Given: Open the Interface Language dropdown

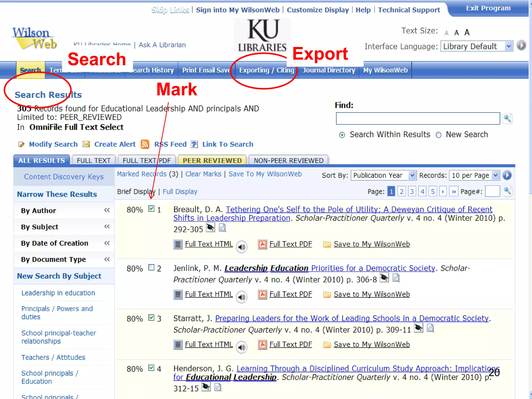Looking at the screenshot, I should (x=477, y=46).
